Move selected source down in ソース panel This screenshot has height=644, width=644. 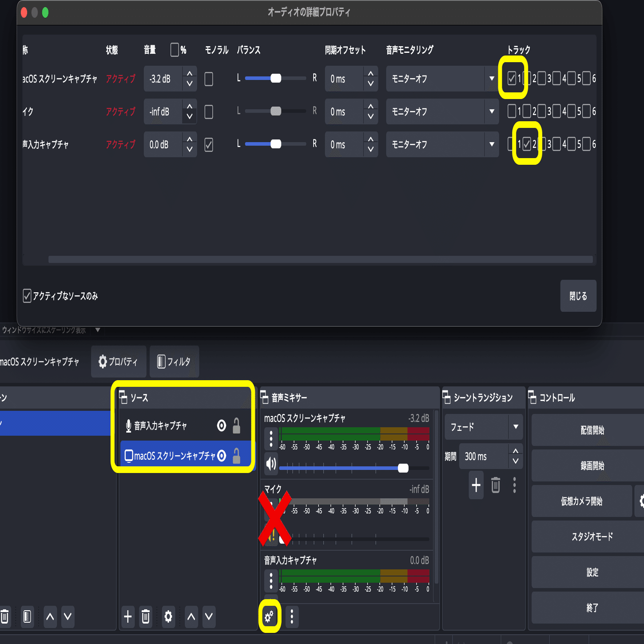209,616
